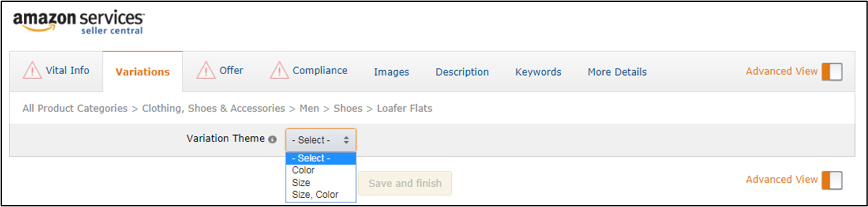Go to the Keywords tab
The width and height of the screenshot is (868, 207).
[538, 72]
